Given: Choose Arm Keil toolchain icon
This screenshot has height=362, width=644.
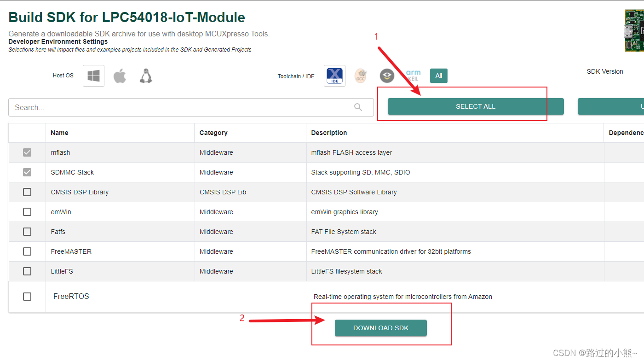Looking at the screenshot, I should coord(413,76).
